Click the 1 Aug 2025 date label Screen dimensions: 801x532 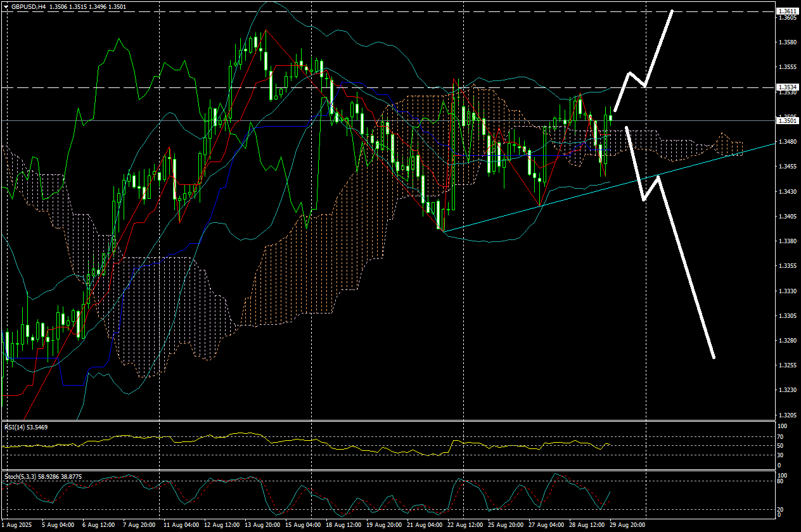click(x=17, y=526)
